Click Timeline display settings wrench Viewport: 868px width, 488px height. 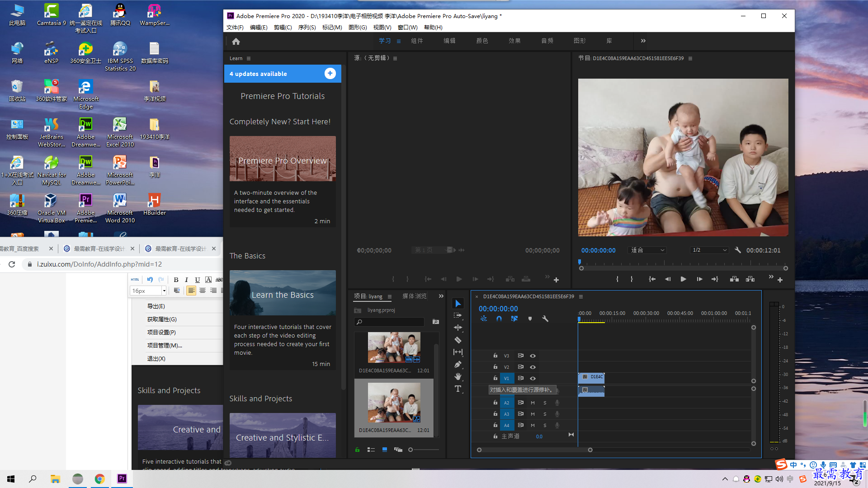click(x=545, y=319)
